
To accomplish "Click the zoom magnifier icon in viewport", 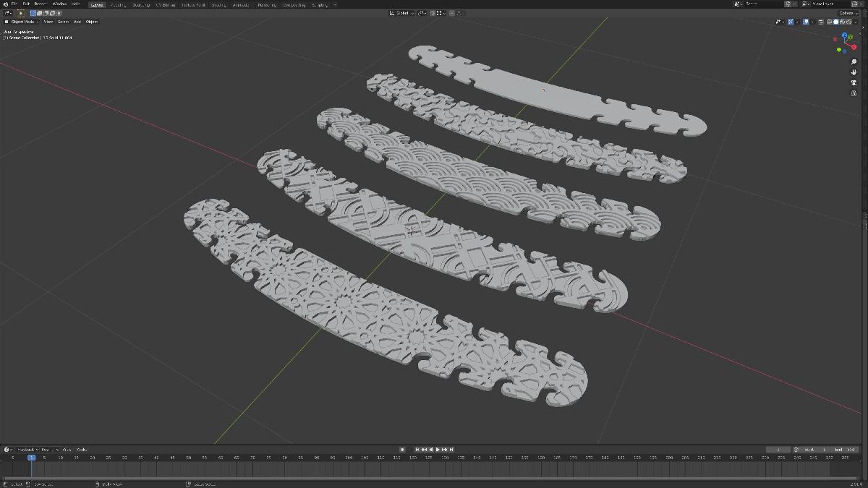I will 854,62.
